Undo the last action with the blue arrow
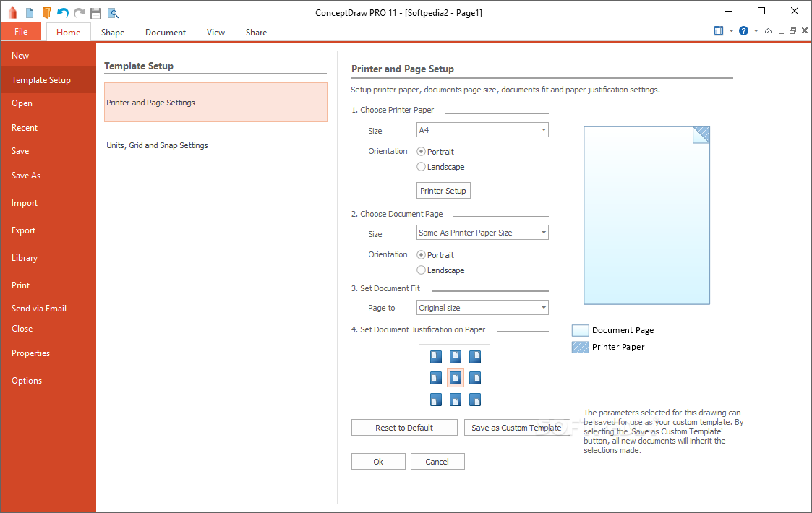812x513 pixels. click(x=63, y=13)
